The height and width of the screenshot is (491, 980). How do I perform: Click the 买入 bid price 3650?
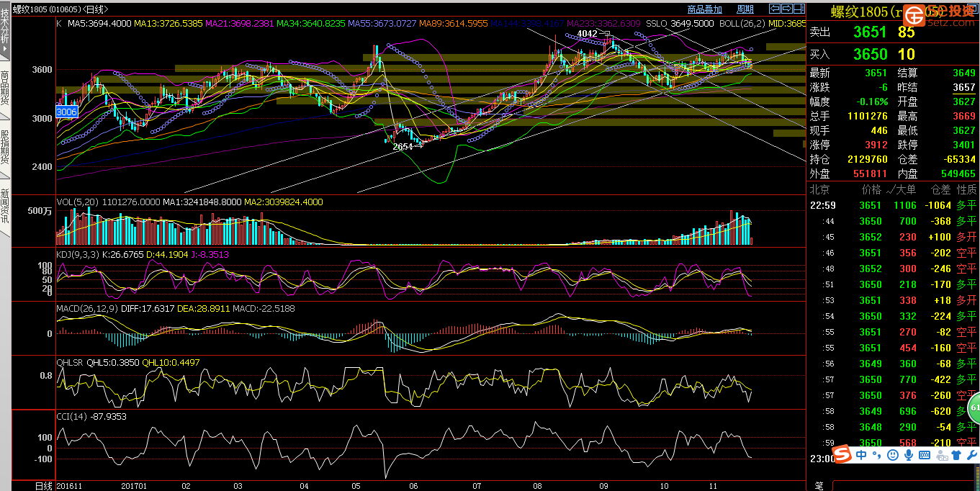click(x=870, y=54)
